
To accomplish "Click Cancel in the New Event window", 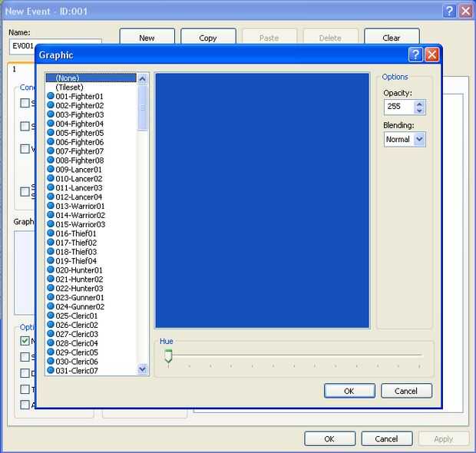I will [387, 438].
